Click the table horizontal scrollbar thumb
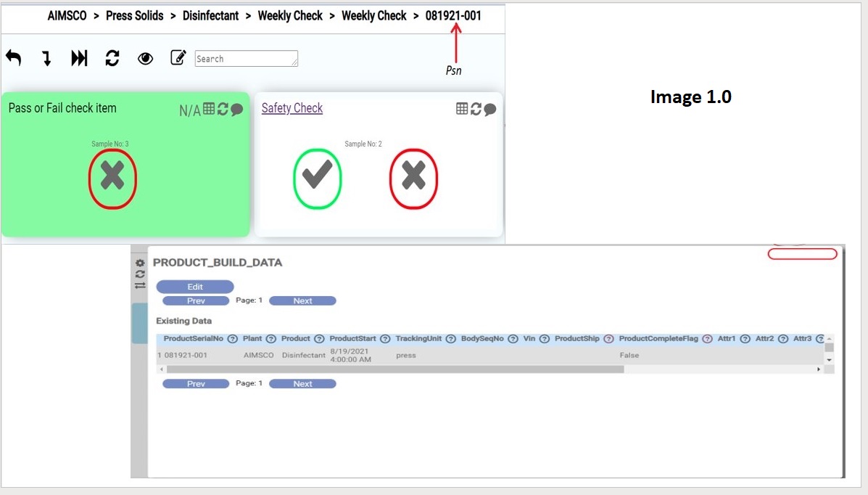Image resolution: width=868 pixels, height=495 pixels. (395, 369)
